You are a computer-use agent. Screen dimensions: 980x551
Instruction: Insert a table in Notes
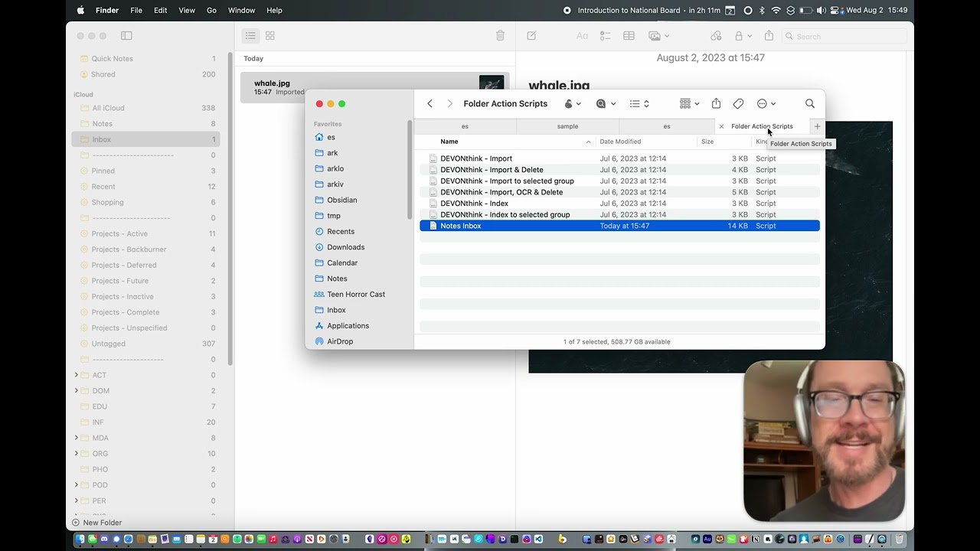(x=629, y=36)
